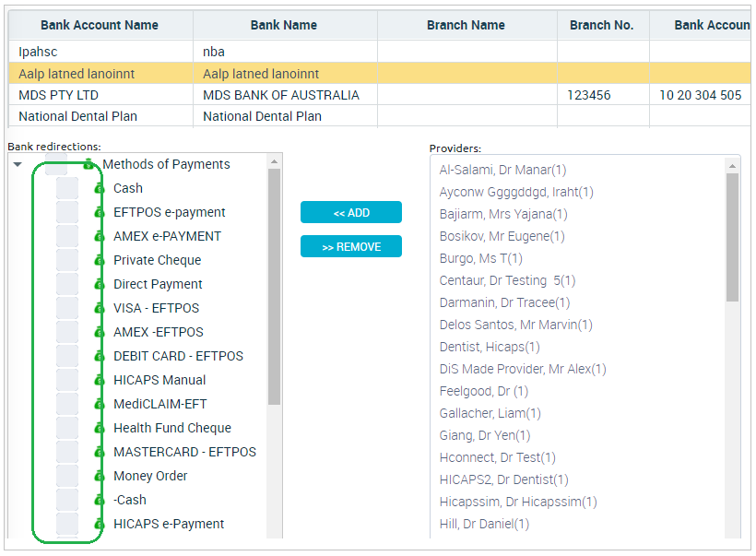Tick the Money Order checkbox
This screenshot has width=756, height=556.
[x=67, y=476]
